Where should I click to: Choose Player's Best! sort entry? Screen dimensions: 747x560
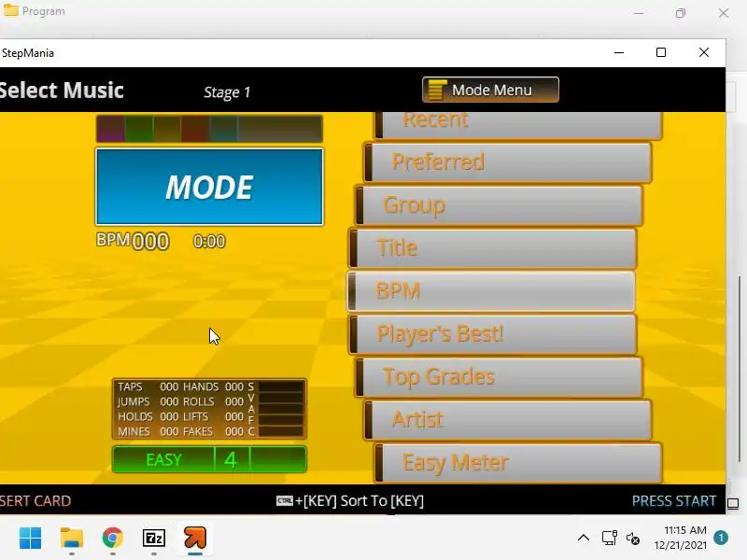tap(493, 334)
